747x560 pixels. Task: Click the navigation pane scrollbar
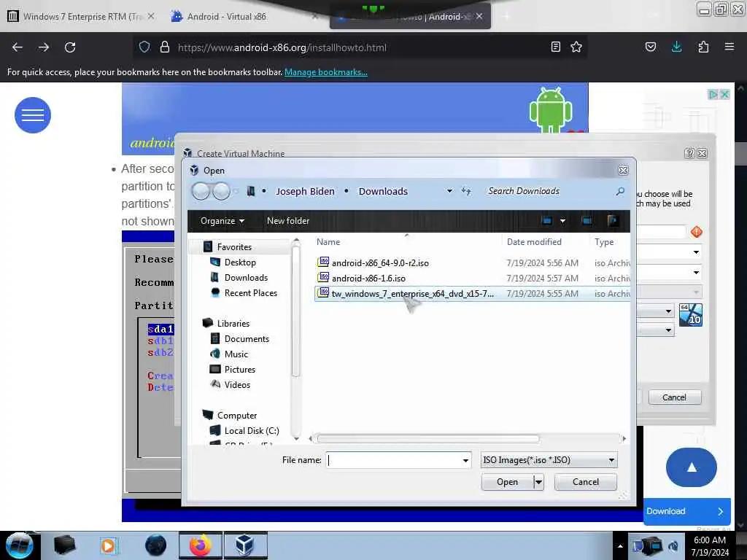tap(296, 312)
